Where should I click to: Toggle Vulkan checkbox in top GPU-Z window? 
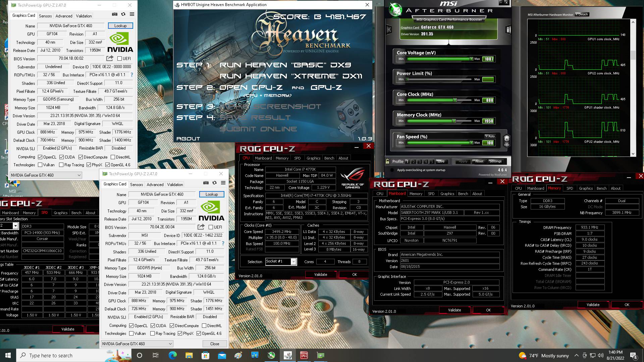[x=40, y=165]
